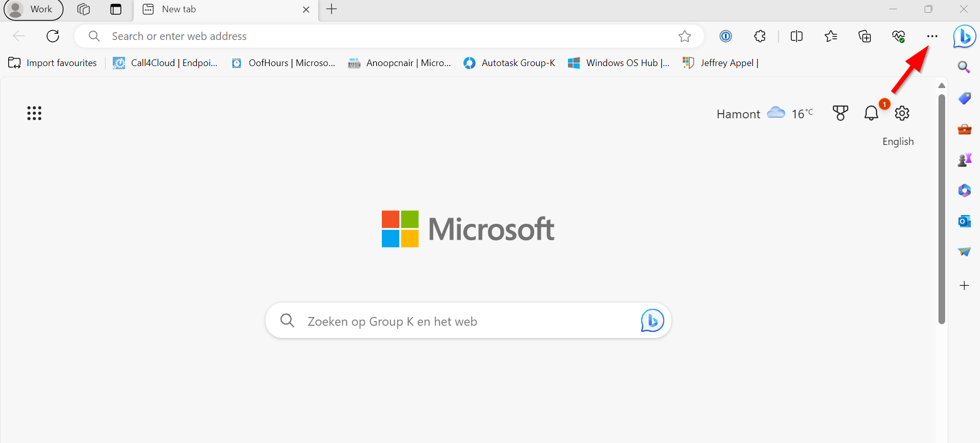Customize sidebar with the plus icon
The width and height of the screenshot is (980, 443).
coord(964,285)
